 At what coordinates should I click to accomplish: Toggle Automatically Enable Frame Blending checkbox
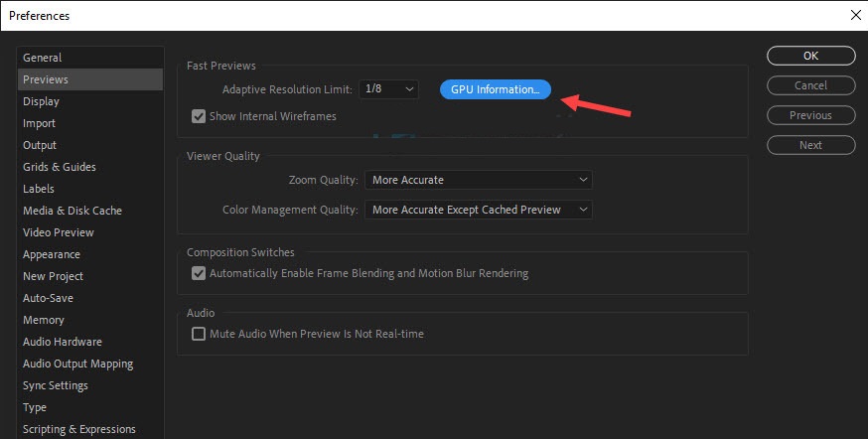pyautogui.click(x=199, y=273)
